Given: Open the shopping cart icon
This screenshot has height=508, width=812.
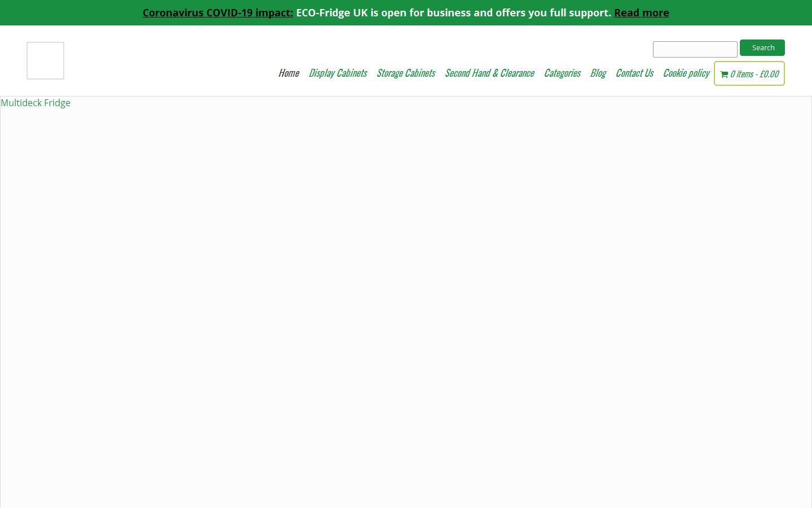Looking at the screenshot, I should (724, 74).
